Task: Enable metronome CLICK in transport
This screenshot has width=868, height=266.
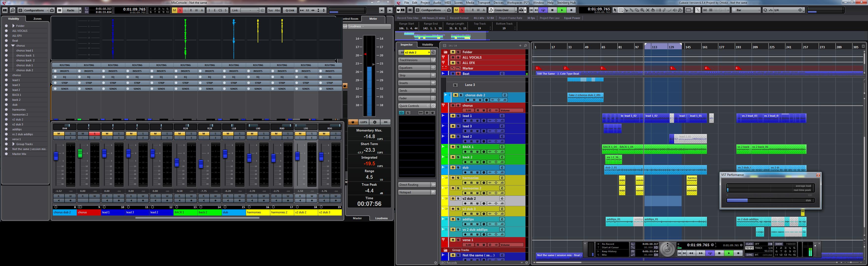Action: [x=749, y=244]
